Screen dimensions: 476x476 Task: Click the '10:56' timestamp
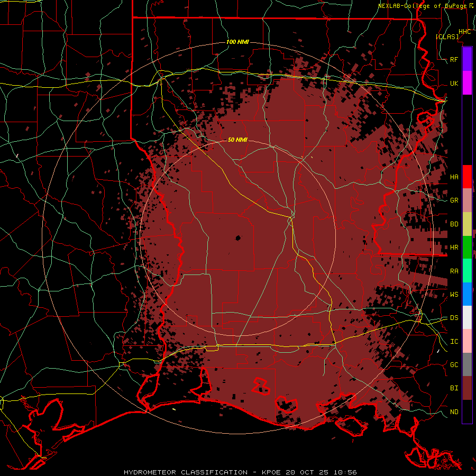[345, 472]
